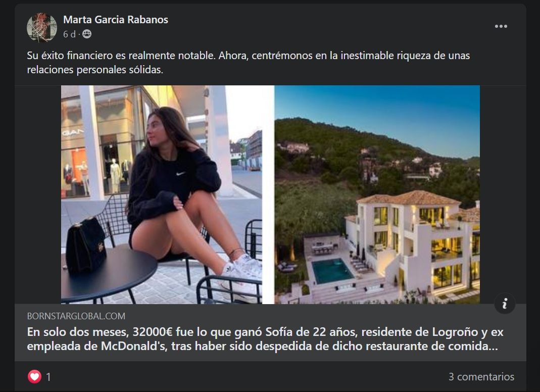Viewport: 540px width, 392px height.
Task: Click the black handbag in the photo
Action: coord(86,246)
